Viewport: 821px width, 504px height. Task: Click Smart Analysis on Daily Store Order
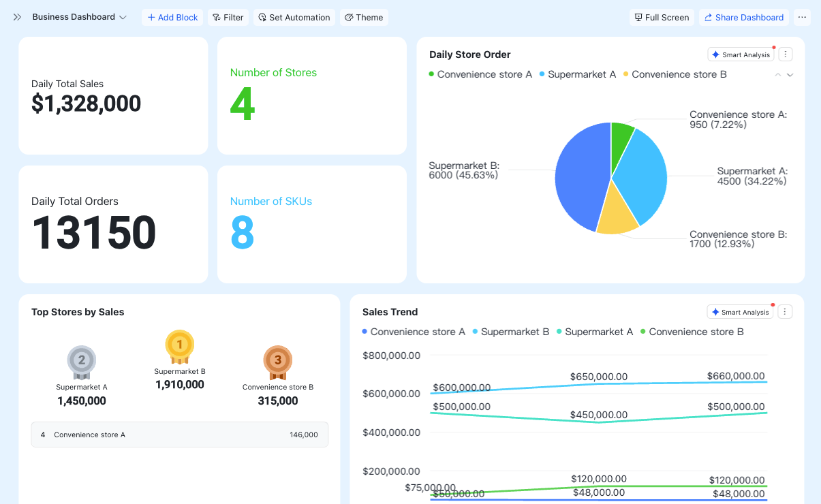point(741,54)
